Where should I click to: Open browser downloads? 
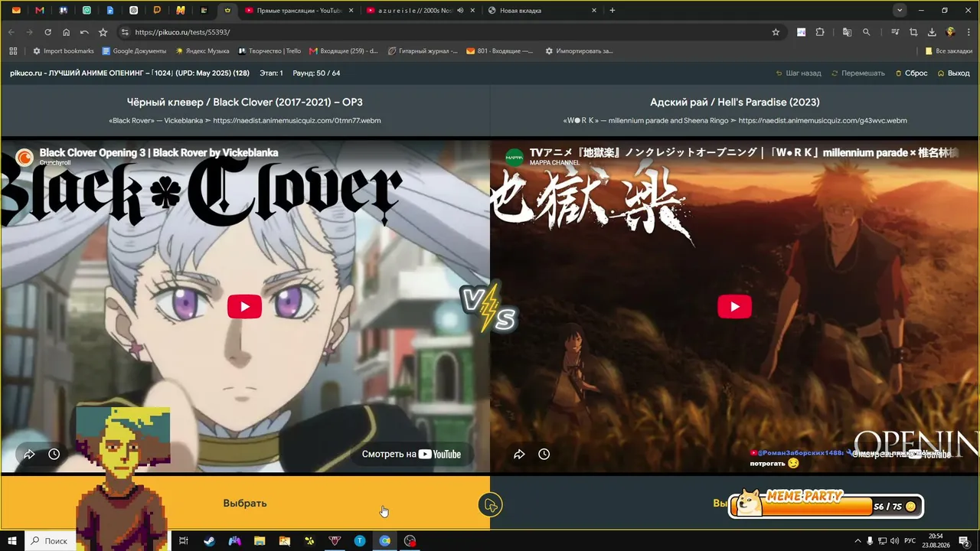[x=932, y=32]
